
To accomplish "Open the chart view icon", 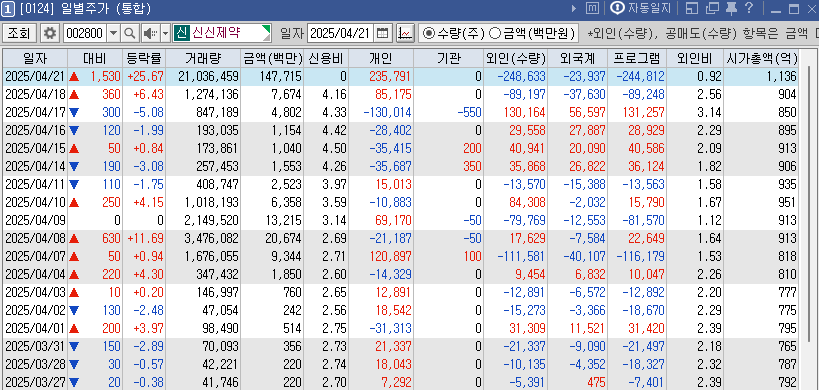I will (405, 33).
